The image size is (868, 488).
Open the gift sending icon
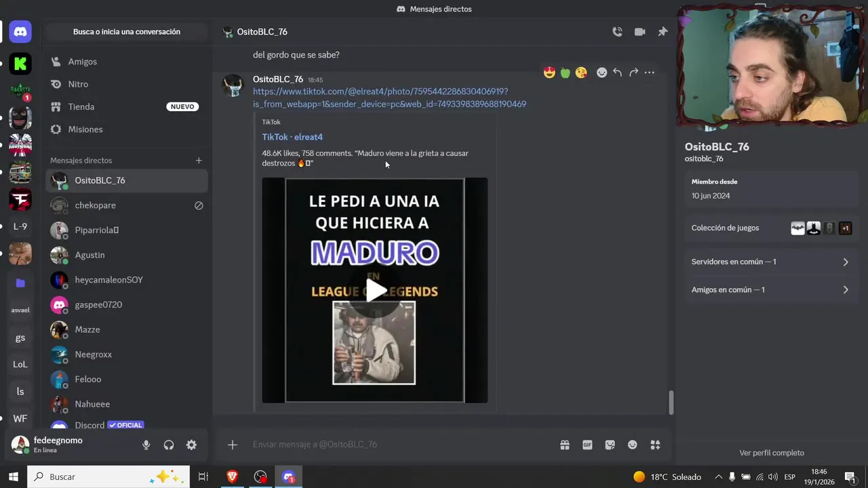click(x=564, y=445)
